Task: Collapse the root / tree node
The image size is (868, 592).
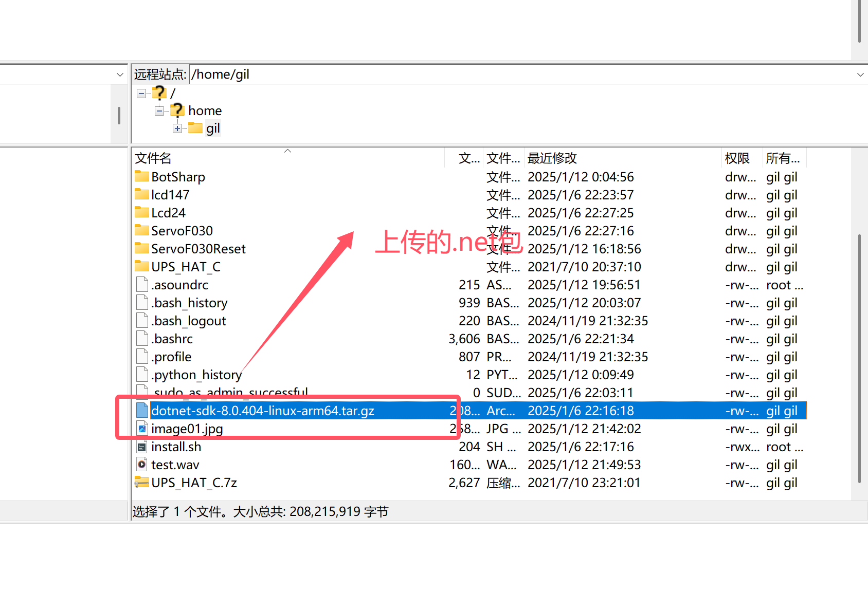Action: pos(141,94)
